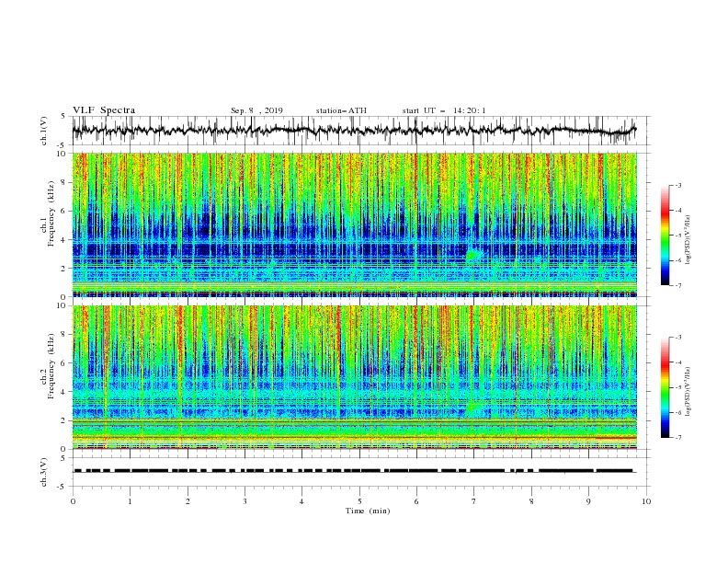Click time axis tick label '1'
Screen dimensions: 728x563
(x=130, y=501)
